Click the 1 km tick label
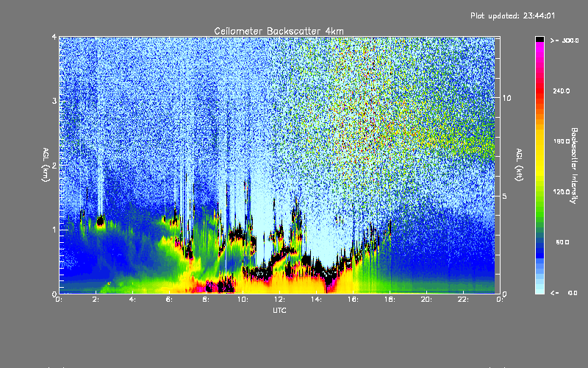This screenshot has width=588, height=368. pos(54,230)
